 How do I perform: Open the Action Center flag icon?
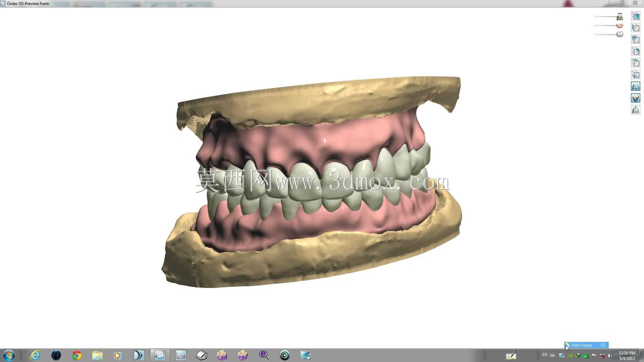tap(594, 356)
